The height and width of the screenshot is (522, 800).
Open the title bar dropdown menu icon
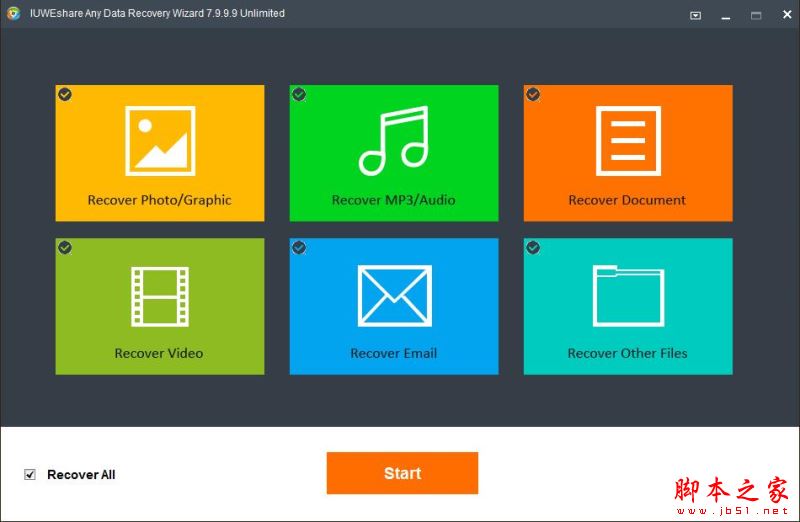coord(695,15)
